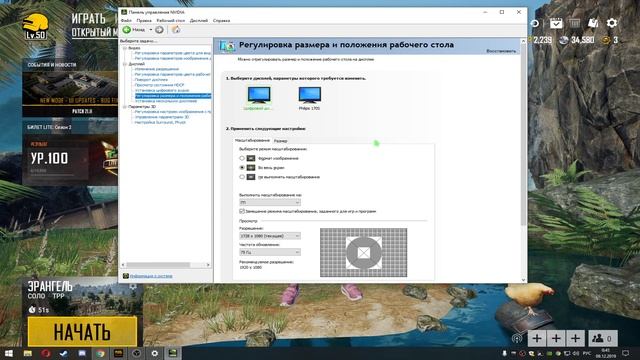
Task: Click the Восстановить link in header
Action: pyautogui.click(x=501, y=51)
